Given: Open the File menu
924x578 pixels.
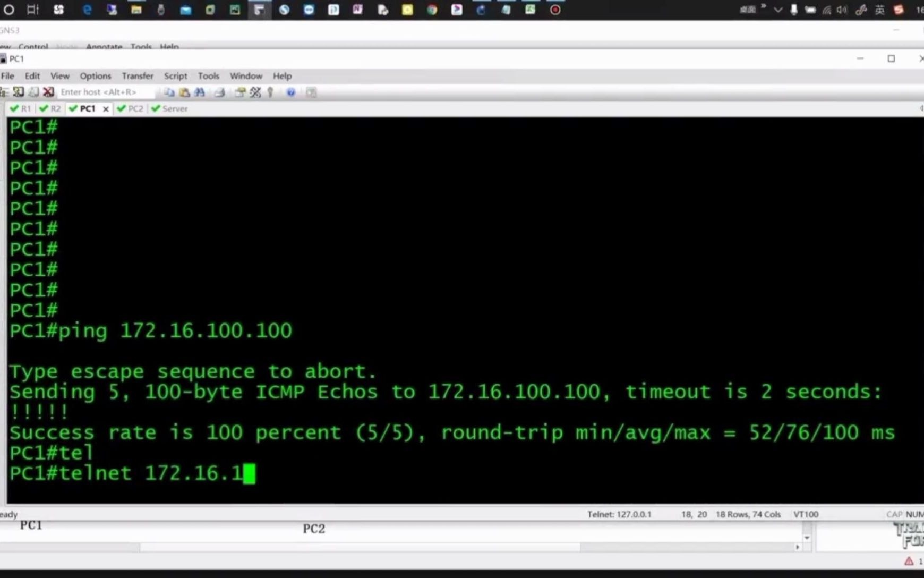Looking at the screenshot, I should pyautogui.click(x=7, y=76).
